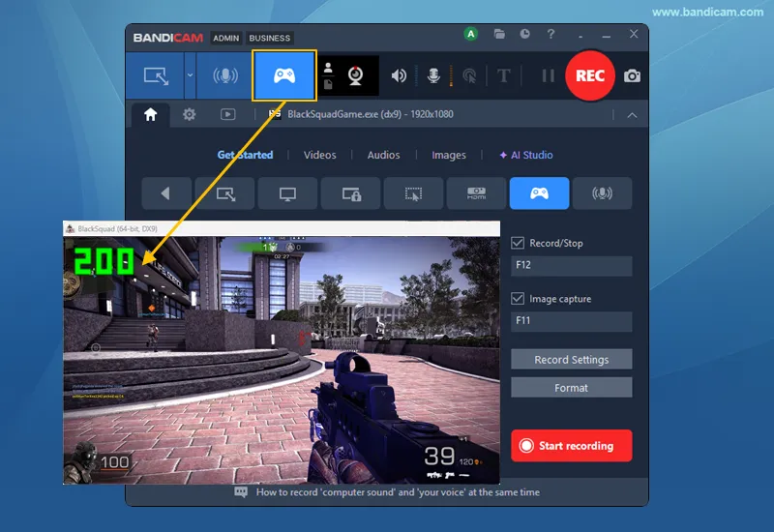Toggle the microphone icon
The image size is (774, 532).
tap(433, 75)
